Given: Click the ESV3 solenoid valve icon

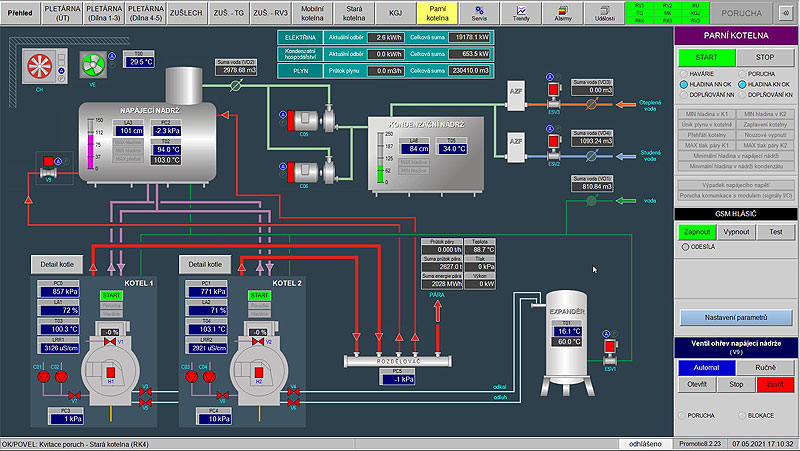Looking at the screenshot, I should (x=554, y=97).
